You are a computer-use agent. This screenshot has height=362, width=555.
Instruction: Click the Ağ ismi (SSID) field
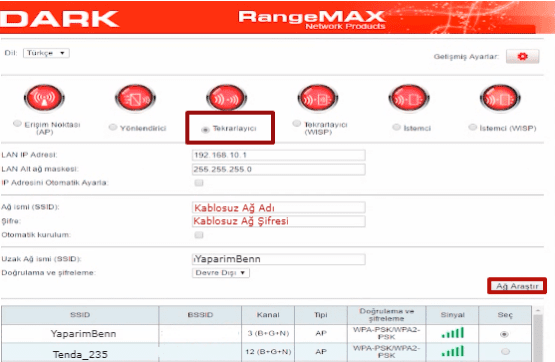[x=279, y=207]
